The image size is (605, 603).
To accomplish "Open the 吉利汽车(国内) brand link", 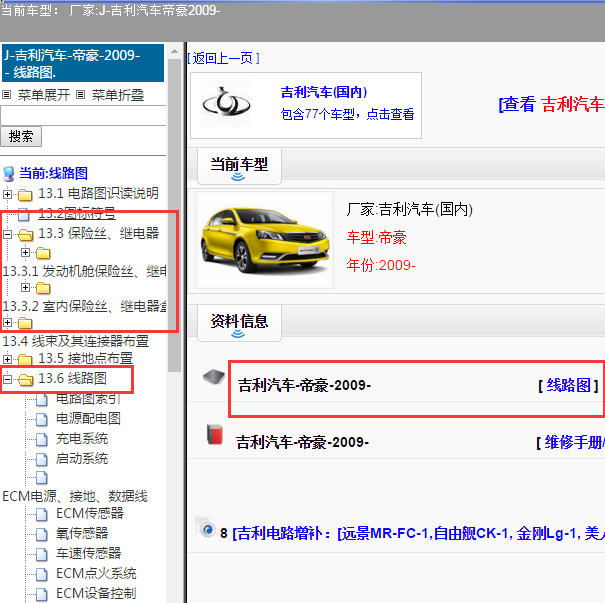I will coord(324,92).
